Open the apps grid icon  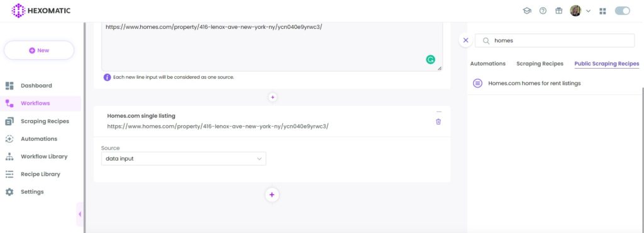coord(602,11)
